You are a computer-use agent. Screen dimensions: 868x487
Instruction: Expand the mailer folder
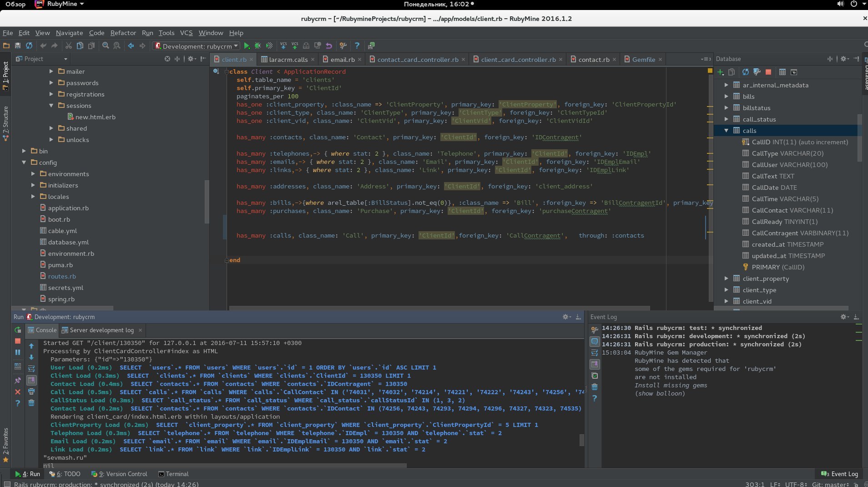click(51, 71)
